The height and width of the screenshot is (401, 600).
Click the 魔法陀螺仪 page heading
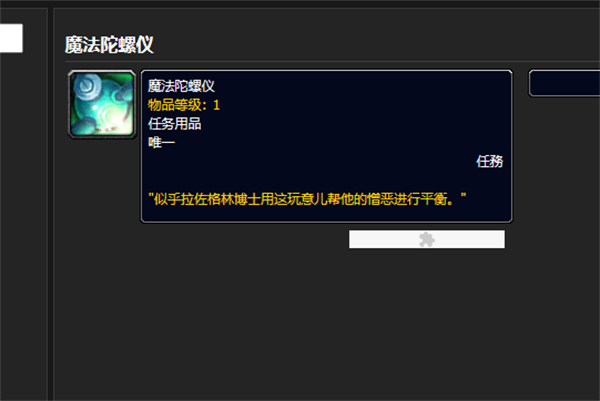point(109,45)
